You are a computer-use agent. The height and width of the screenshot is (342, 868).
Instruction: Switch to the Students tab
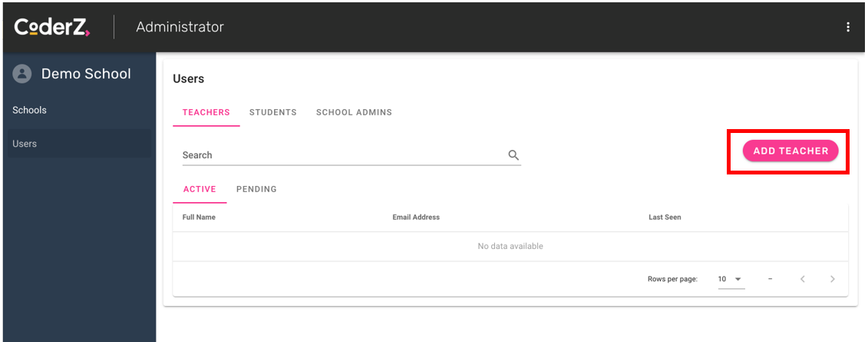(272, 112)
